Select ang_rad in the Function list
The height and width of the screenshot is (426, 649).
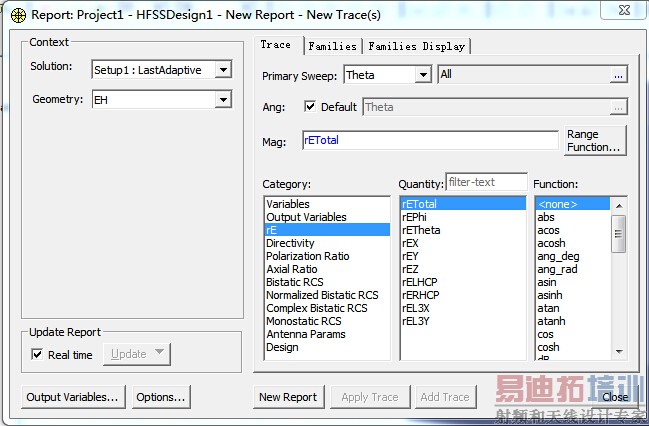tap(573, 269)
